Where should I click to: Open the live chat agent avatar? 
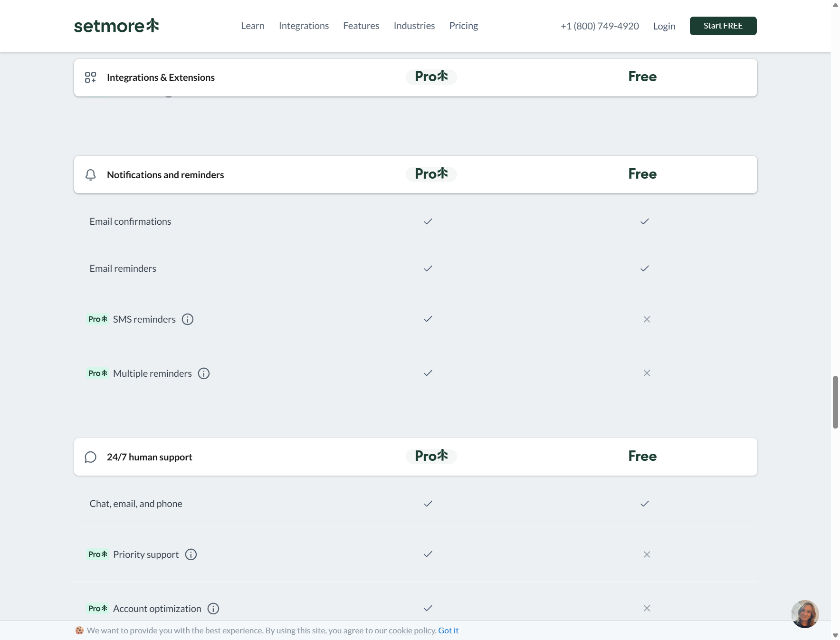pos(805,614)
